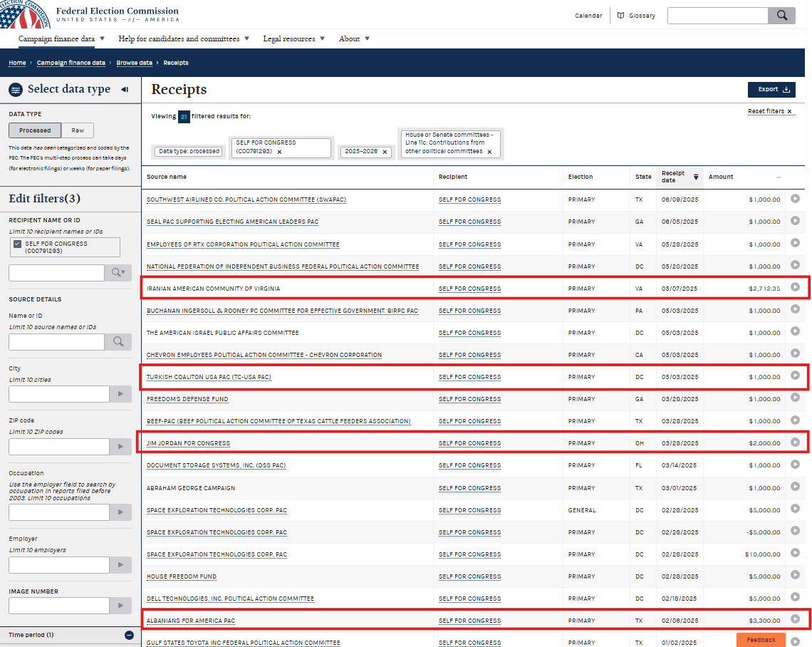Focus the header site search field
Screen dimensions: 812x647
click(x=718, y=16)
